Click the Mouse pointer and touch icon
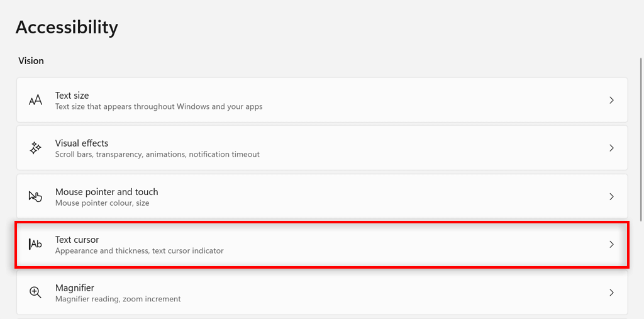Image resolution: width=644 pixels, height=319 pixels. [x=35, y=196]
